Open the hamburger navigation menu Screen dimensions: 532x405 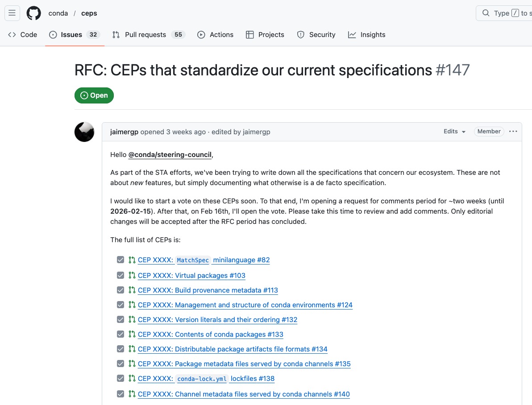click(x=12, y=13)
